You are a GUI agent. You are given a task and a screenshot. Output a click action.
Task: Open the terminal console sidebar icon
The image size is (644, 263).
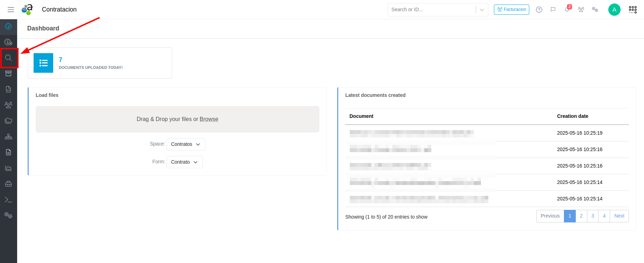[8, 199]
